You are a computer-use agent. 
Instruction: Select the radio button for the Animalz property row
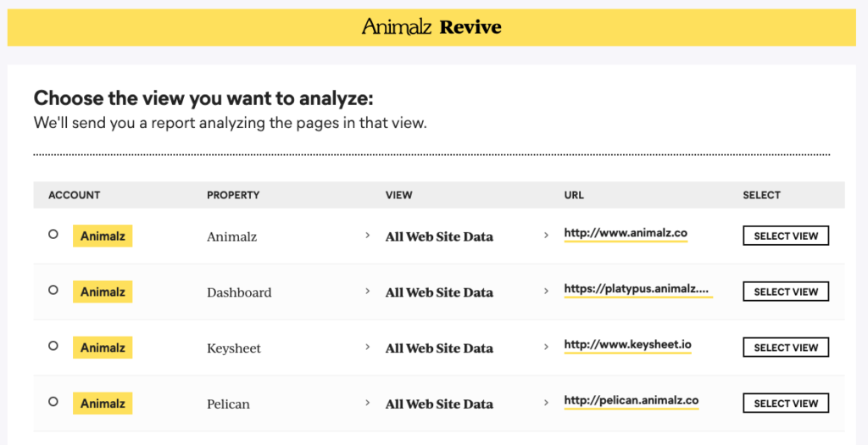[x=53, y=234]
